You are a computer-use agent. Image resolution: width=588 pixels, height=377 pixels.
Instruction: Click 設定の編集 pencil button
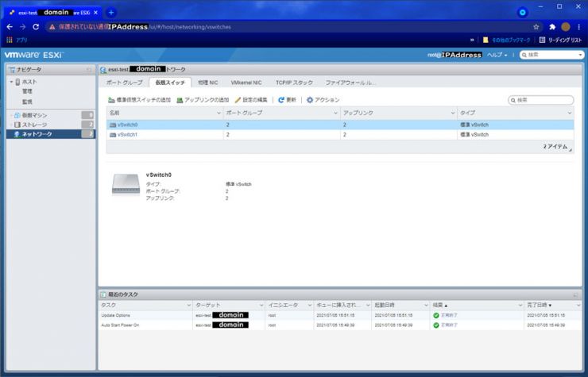click(251, 100)
